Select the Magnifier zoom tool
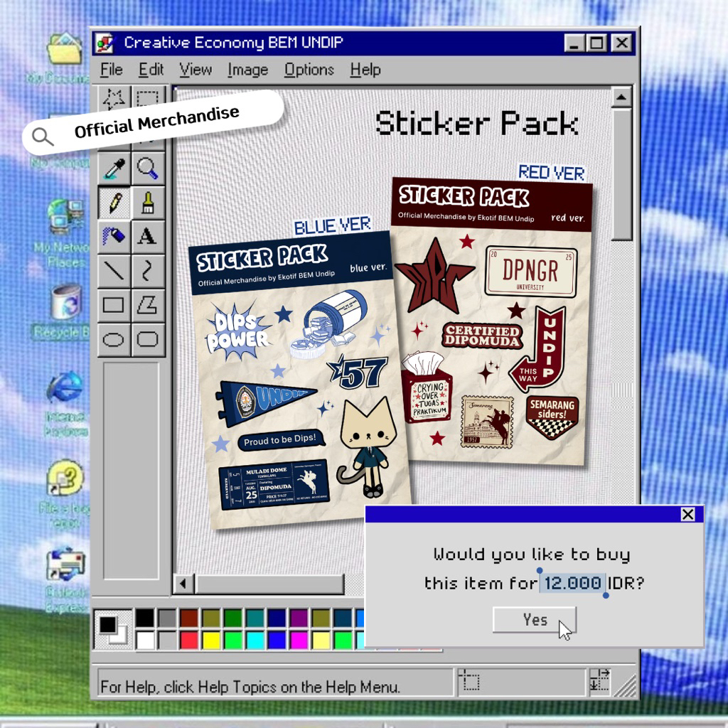728x728 pixels. tap(147, 168)
